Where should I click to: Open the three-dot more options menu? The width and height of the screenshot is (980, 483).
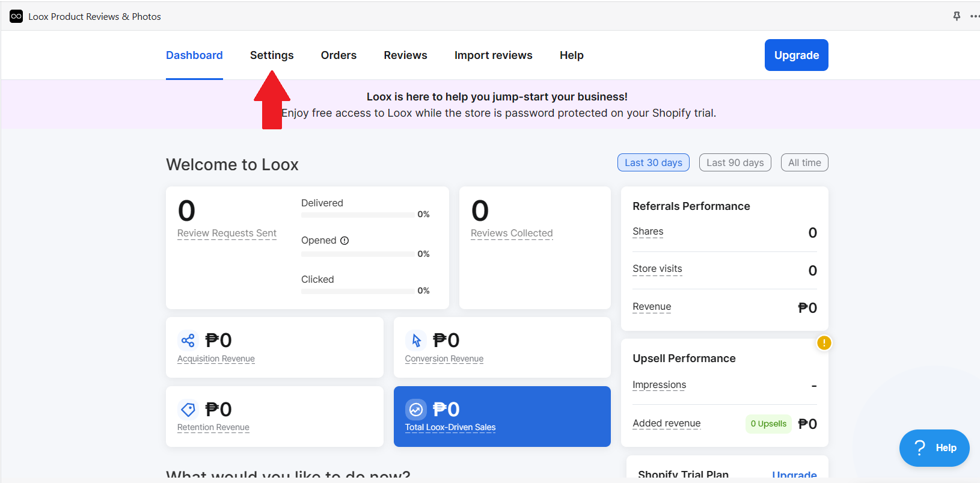[x=975, y=16]
